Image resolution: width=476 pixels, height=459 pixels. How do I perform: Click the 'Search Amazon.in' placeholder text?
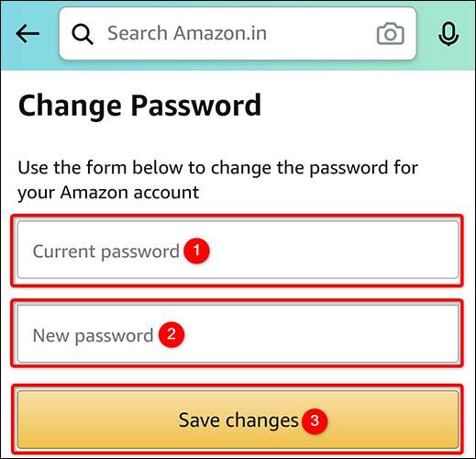pyautogui.click(x=187, y=33)
